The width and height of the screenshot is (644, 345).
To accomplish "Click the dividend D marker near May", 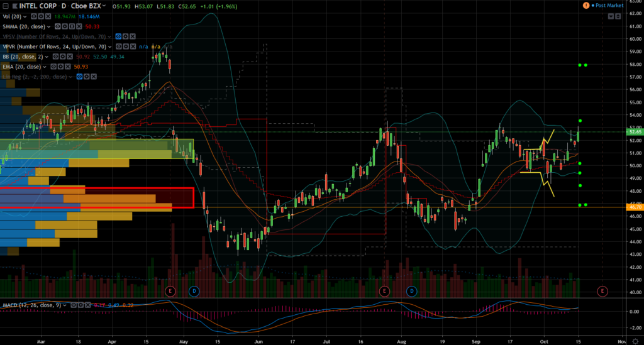I will pyautogui.click(x=194, y=291).
